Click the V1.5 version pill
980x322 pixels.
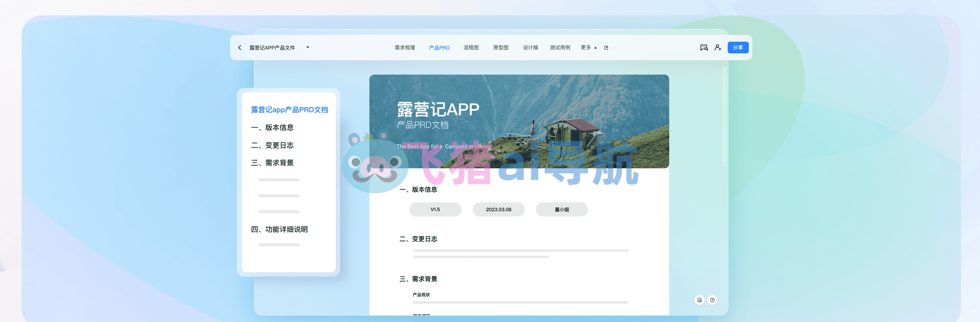(435, 209)
